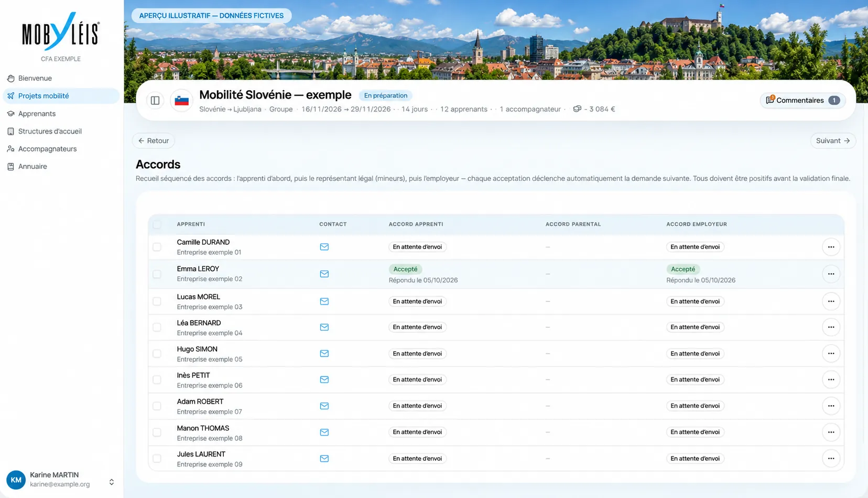Tick the select-all header checkbox
Image resolution: width=868 pixels, height=498 pixels.
(x=157, y=225)
